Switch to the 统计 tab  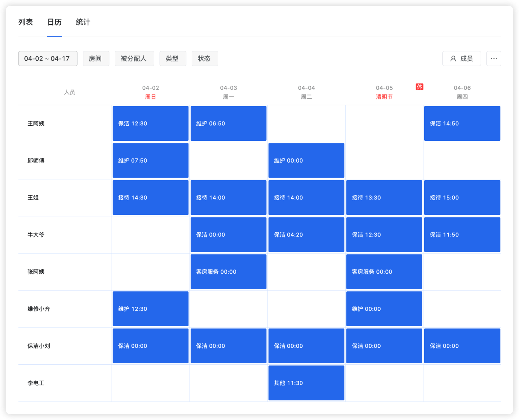click(82, 22)
